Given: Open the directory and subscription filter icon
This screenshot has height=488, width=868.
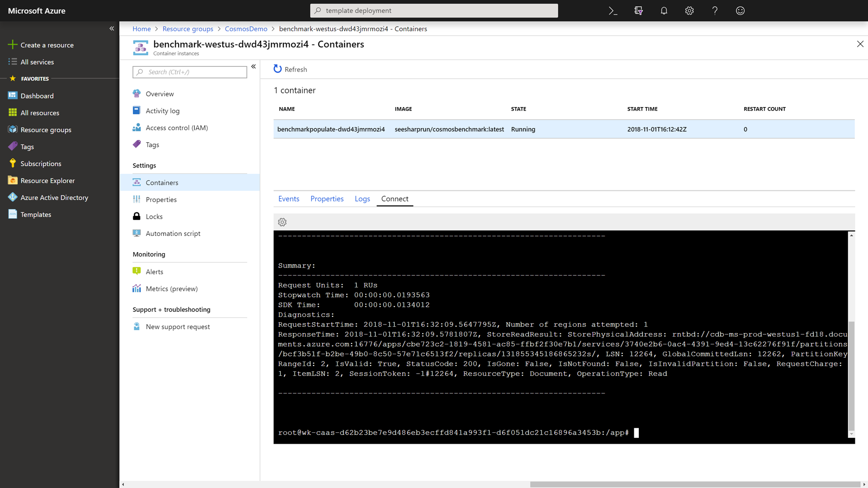Looking at the screenshot, I should pos(638,11).
